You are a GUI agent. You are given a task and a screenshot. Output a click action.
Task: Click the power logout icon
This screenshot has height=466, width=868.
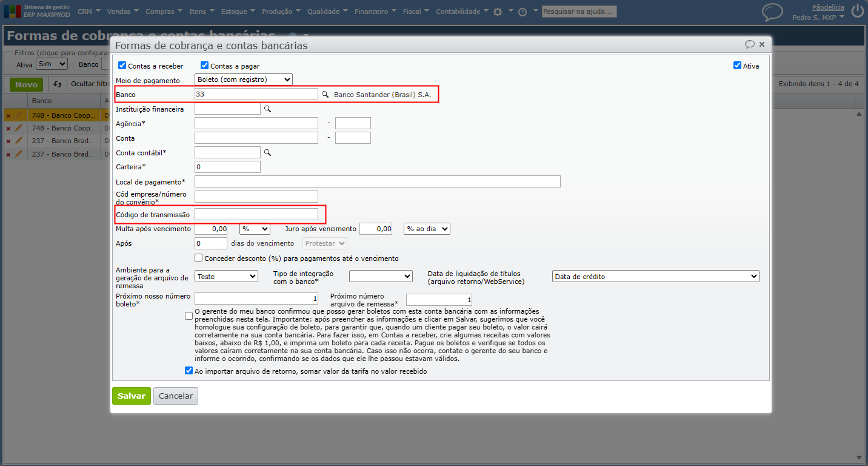tap(858, 11)
